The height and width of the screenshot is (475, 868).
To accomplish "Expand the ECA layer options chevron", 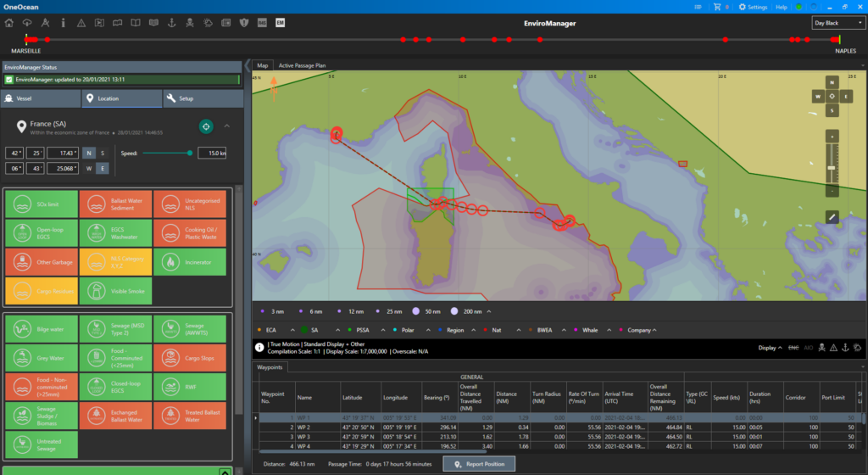I will [292, 330].
